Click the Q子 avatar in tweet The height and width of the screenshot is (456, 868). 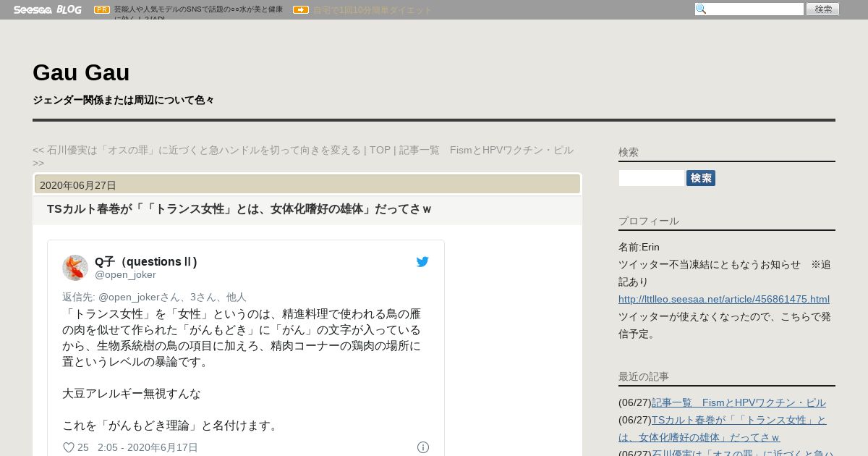[x=75, y=268]
